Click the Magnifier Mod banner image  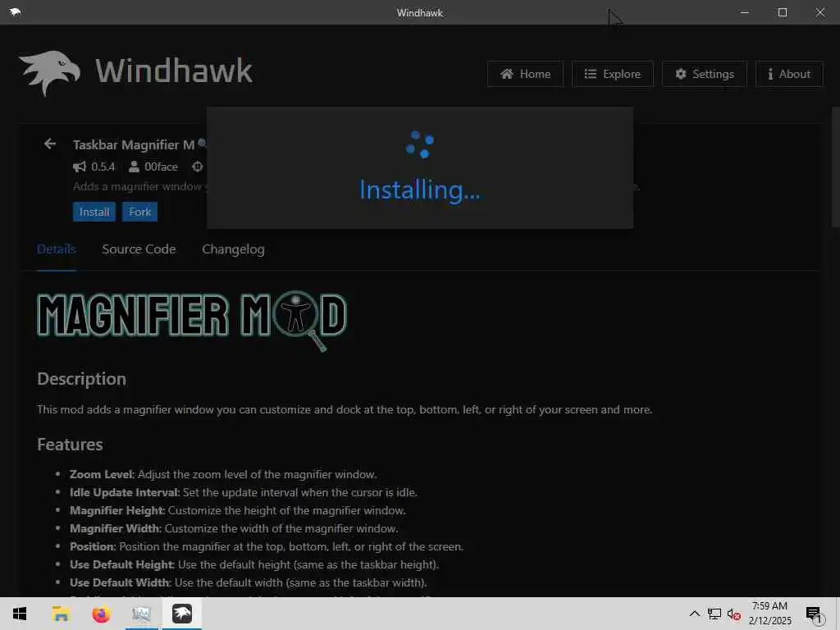point(192,321)
